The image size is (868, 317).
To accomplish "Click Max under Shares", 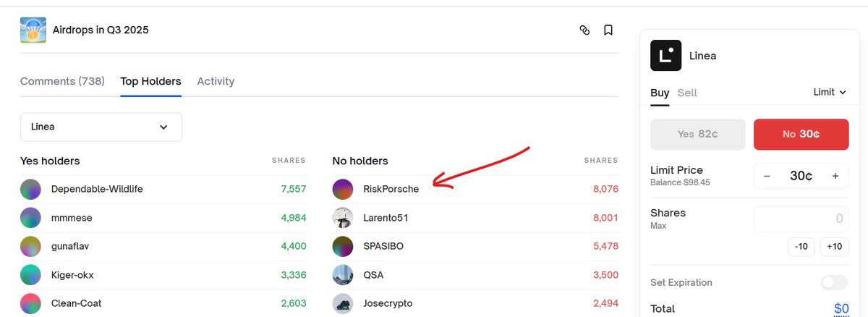I will (658, 226).
